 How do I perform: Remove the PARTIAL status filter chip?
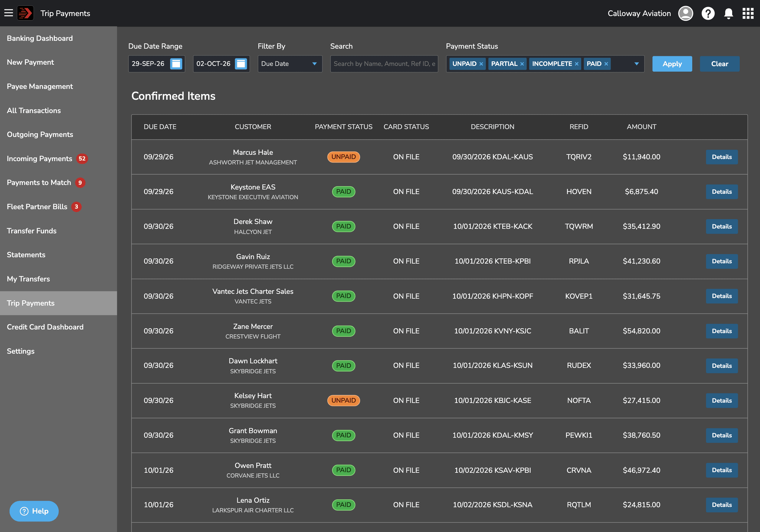[x=522, y=64]
